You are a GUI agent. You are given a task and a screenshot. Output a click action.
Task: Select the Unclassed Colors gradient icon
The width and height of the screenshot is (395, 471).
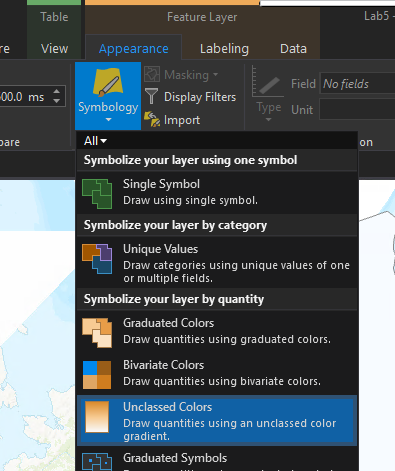click(x=97, y=417)
